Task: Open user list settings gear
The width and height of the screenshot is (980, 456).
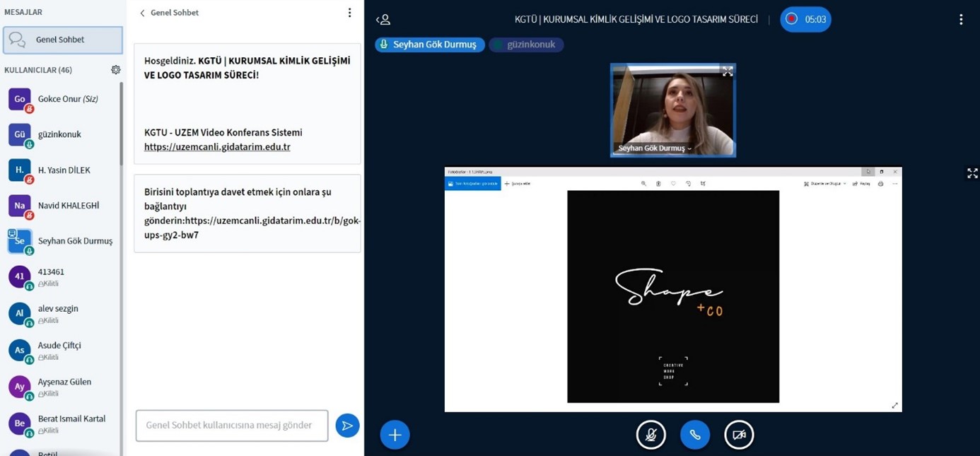Action: [116, 70]
